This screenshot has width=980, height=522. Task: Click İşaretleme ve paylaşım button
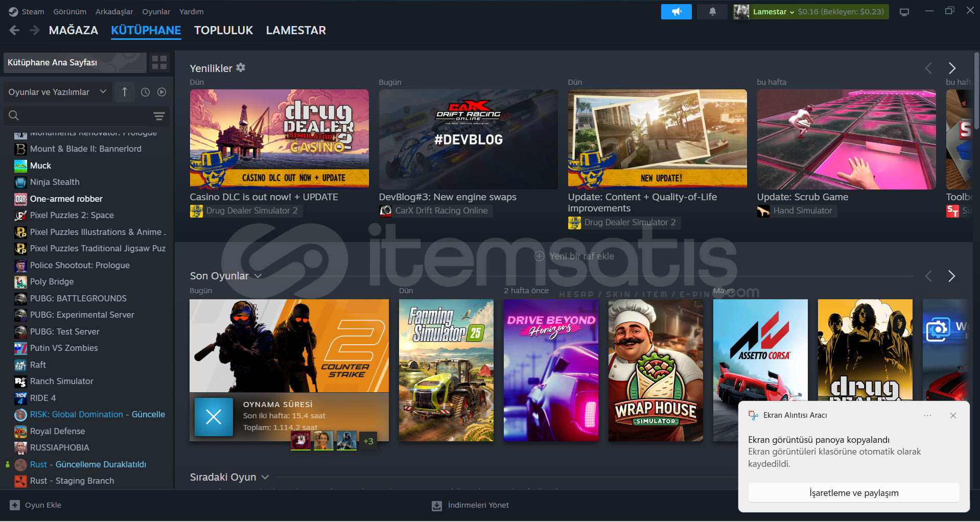pyautogui.click(x=854, y=493)
